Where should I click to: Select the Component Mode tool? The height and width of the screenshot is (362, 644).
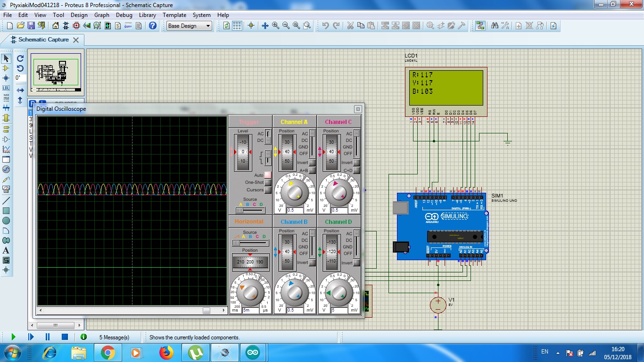click(6, 68)
